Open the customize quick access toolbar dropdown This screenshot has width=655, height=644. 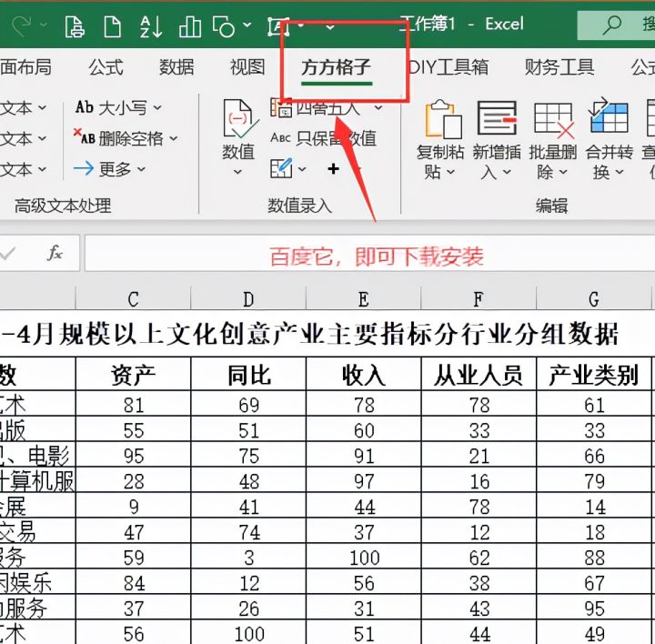(x=330, y=27)
